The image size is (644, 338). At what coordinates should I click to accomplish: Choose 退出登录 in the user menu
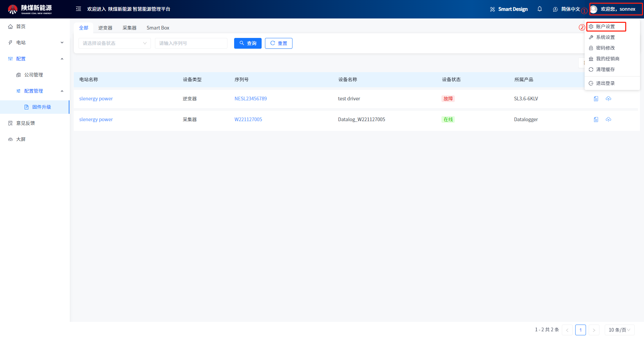(x=605, y=83)
